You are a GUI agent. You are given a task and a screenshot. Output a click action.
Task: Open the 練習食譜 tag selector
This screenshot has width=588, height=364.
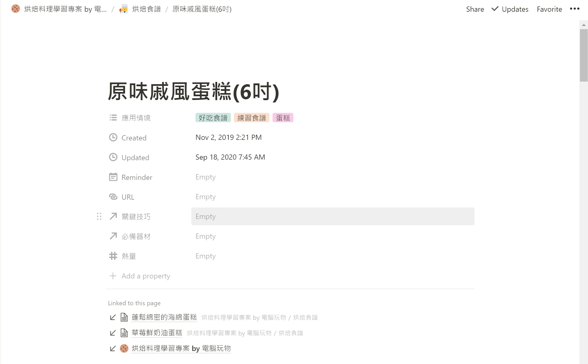(x=252, y=118)
